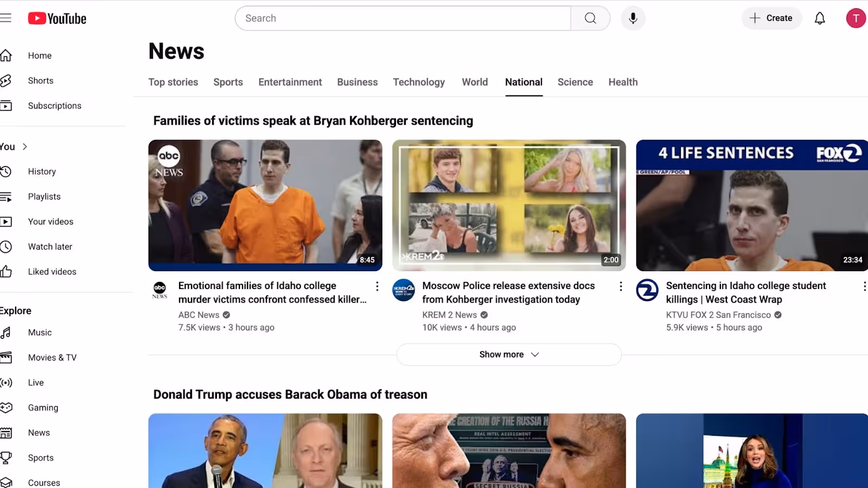Open Shorts from the sidebar

click(41, 81)
